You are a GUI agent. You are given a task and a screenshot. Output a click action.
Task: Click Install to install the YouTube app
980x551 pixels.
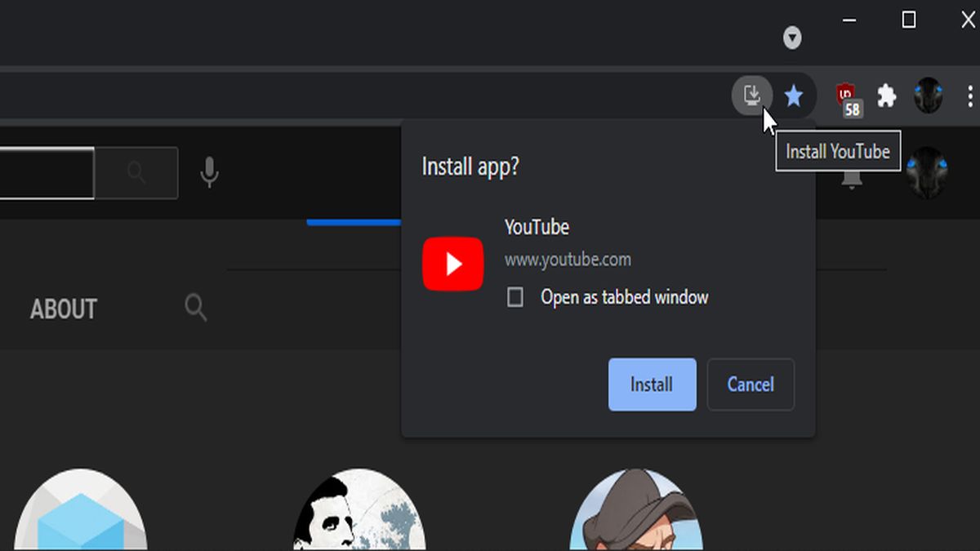(x=651, y=384)
